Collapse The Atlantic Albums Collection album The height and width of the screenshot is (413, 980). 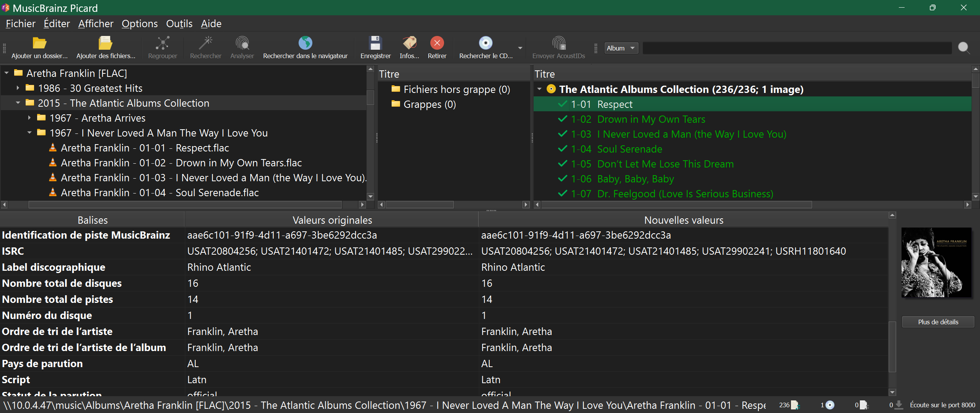[539, 89]
